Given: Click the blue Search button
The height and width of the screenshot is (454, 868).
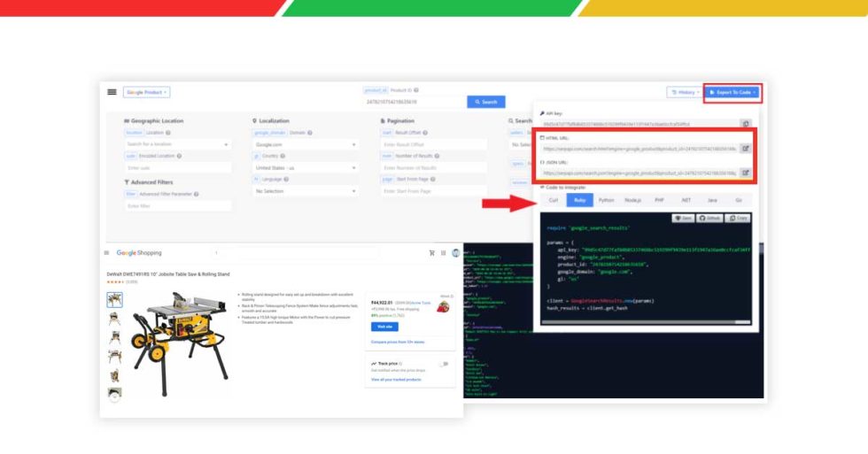Looking at the screenshot, I should [x=486, y=102].
